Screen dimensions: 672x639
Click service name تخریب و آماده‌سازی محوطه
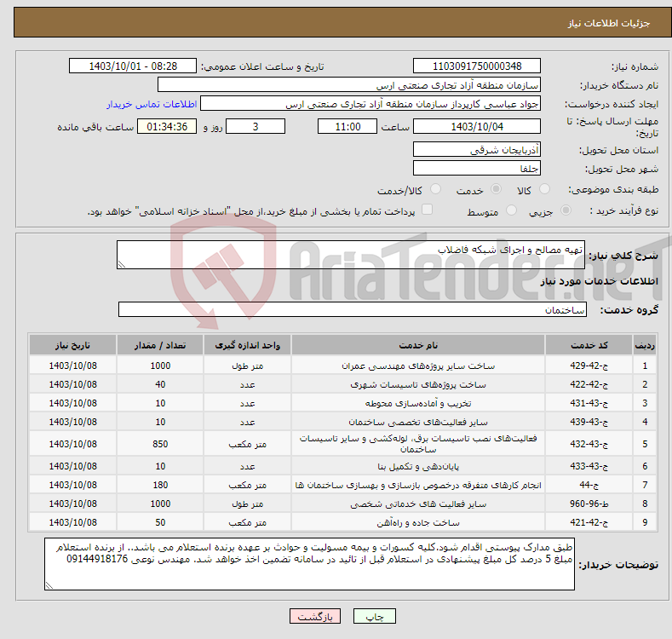tap(418, 404)
